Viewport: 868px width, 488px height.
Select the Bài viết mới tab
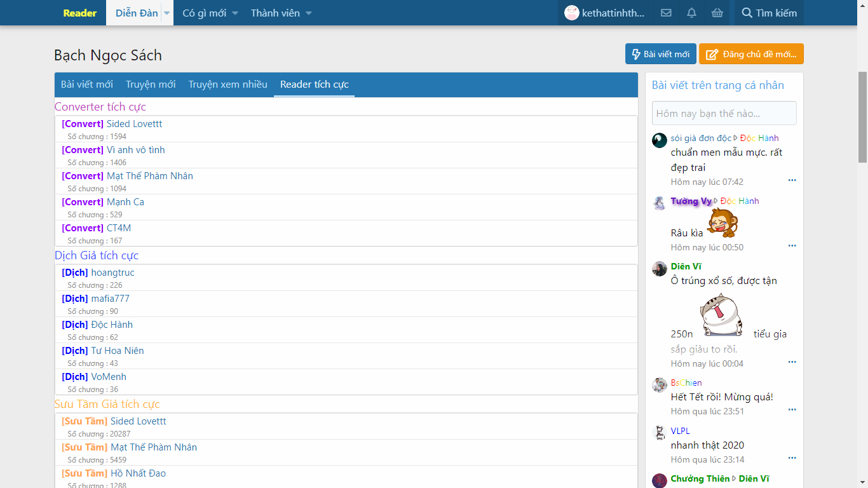click(87, 85)
